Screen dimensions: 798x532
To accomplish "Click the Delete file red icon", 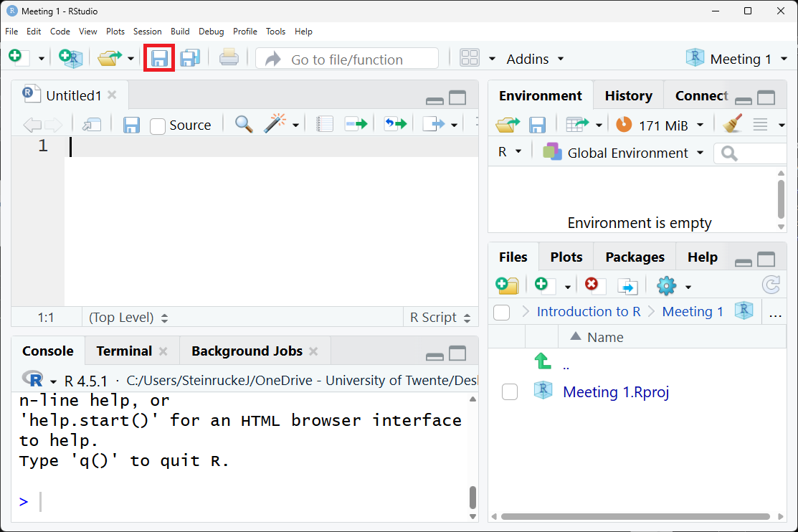I will (592, 286).
